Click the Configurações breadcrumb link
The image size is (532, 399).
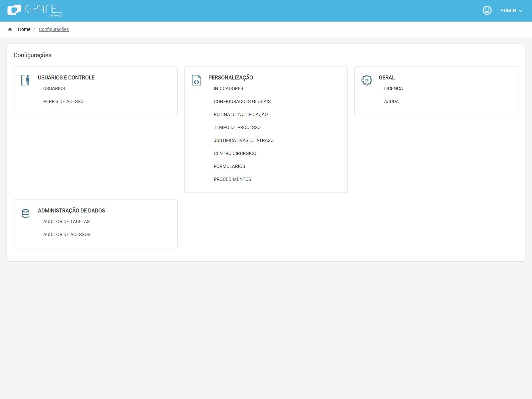[x=54, y=29]
